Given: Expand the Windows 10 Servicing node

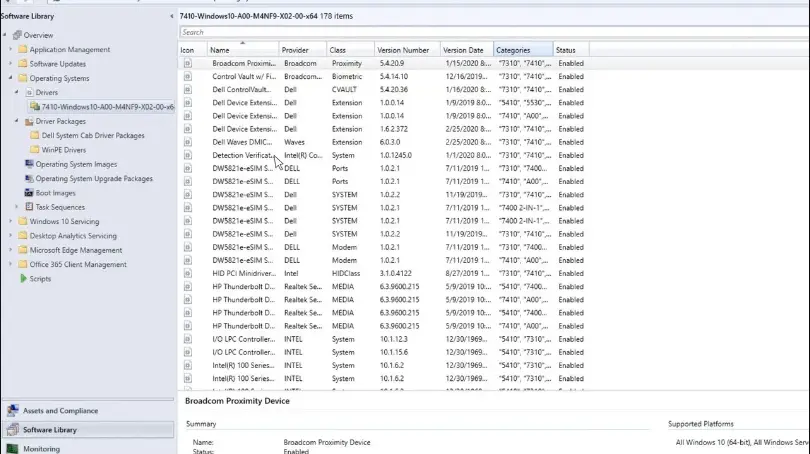Looking at the screenshot, I should coord(10,222).
